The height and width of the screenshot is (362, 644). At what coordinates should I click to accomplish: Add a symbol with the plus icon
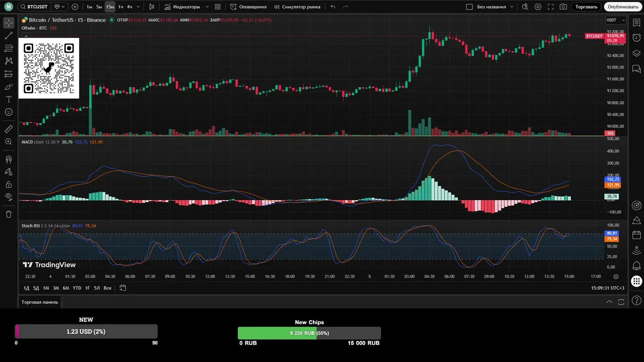75,7
